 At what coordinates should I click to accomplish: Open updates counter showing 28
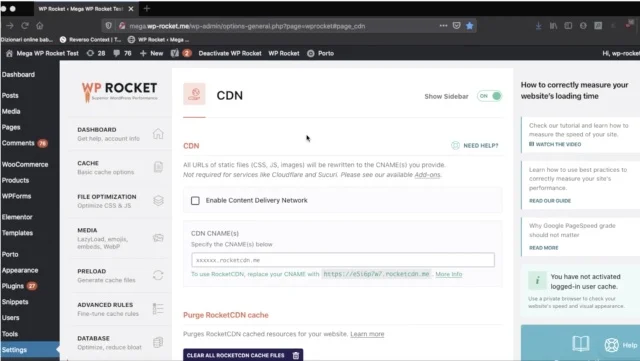(96, 53)
